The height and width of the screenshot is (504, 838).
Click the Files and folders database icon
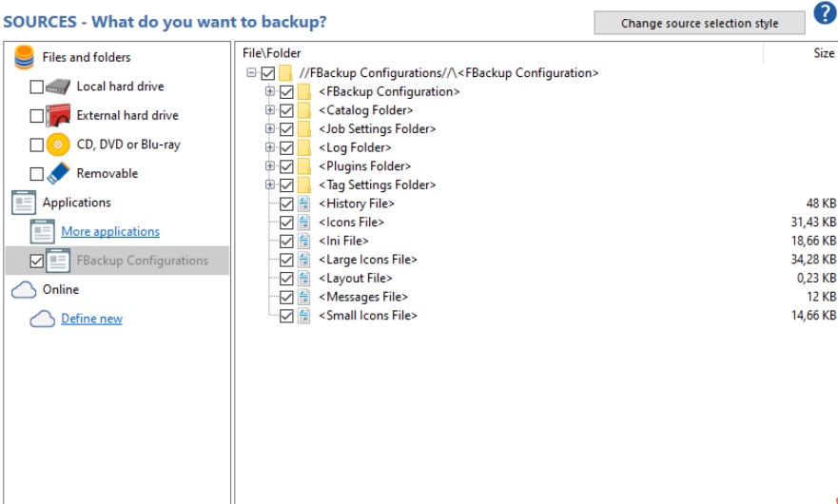(x=23, y=58)
